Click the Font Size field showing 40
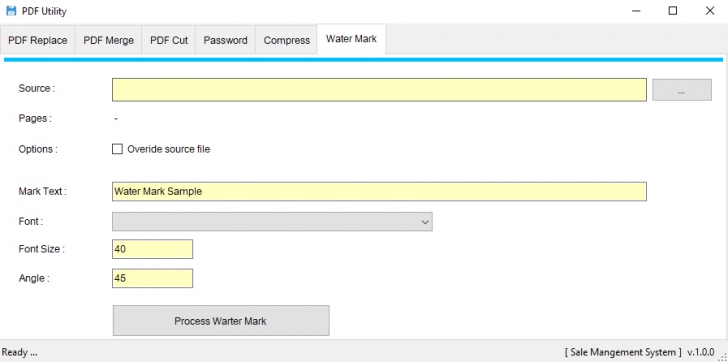728x362 pixels. point(152,249)
